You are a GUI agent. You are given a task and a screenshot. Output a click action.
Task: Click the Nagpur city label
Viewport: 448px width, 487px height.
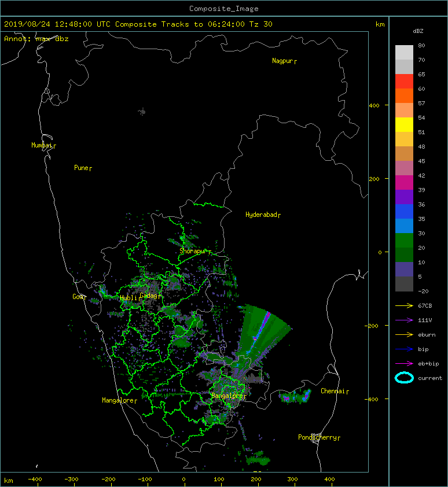pos(282,61)
